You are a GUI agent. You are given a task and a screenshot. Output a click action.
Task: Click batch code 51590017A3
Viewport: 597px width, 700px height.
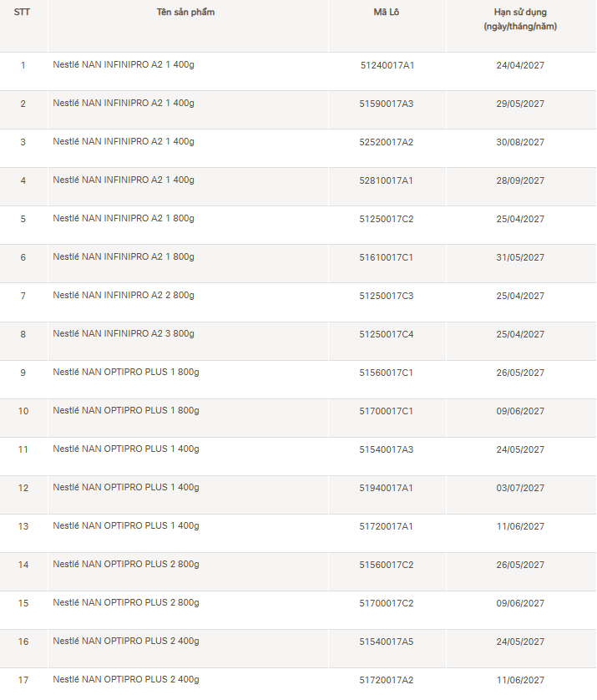387,104
